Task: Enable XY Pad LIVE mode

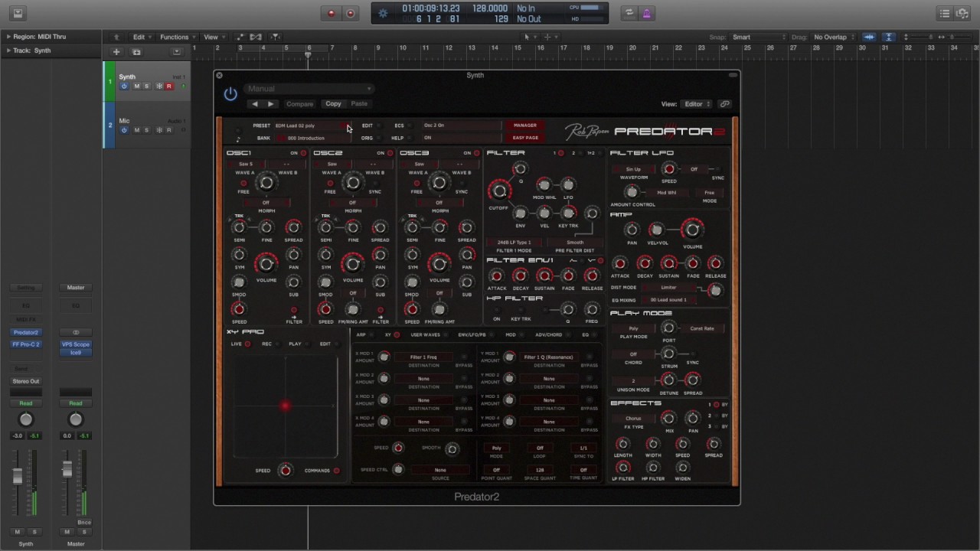Action: [247, 344]
